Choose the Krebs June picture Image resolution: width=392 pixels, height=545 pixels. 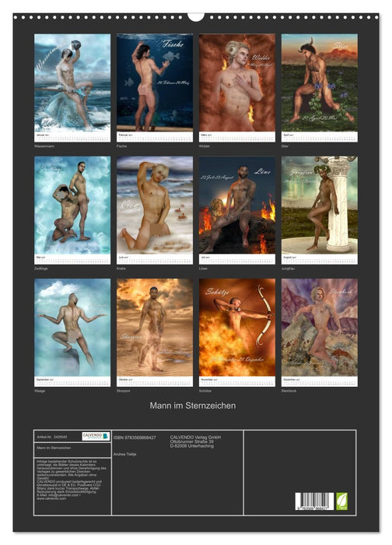coord(155,210)
